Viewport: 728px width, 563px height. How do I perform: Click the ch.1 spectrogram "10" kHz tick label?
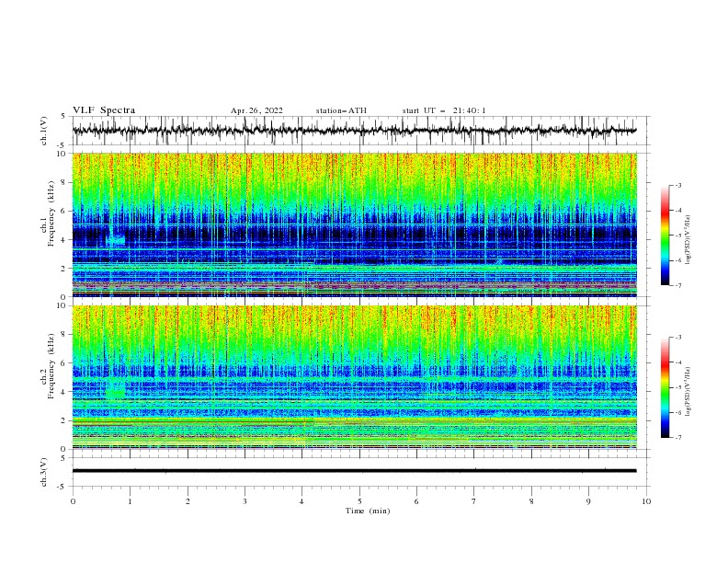(x=62, y=154)
